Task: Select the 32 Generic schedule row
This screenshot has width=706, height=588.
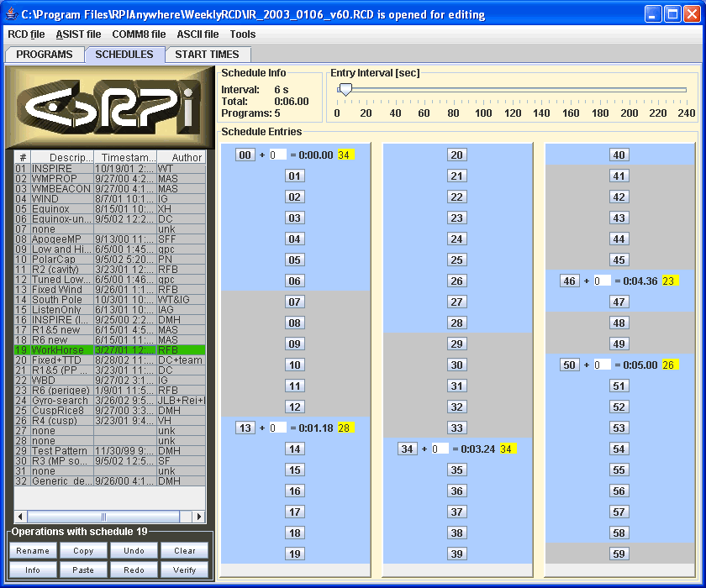Action: 110,481
